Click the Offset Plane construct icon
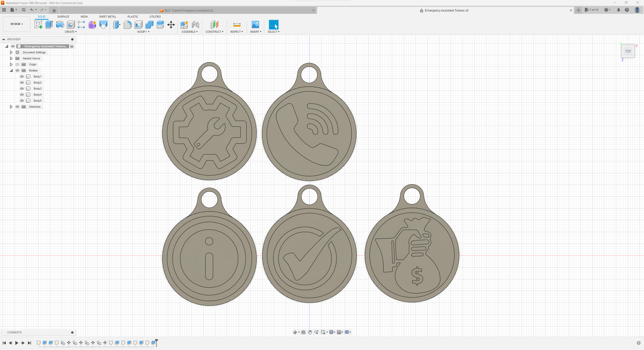 214,25
